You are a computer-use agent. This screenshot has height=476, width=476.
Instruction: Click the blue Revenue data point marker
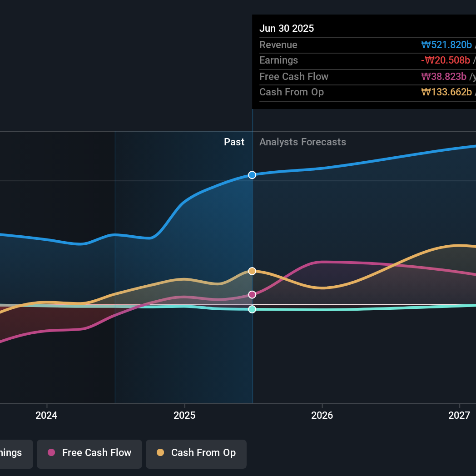pos(252,175)
